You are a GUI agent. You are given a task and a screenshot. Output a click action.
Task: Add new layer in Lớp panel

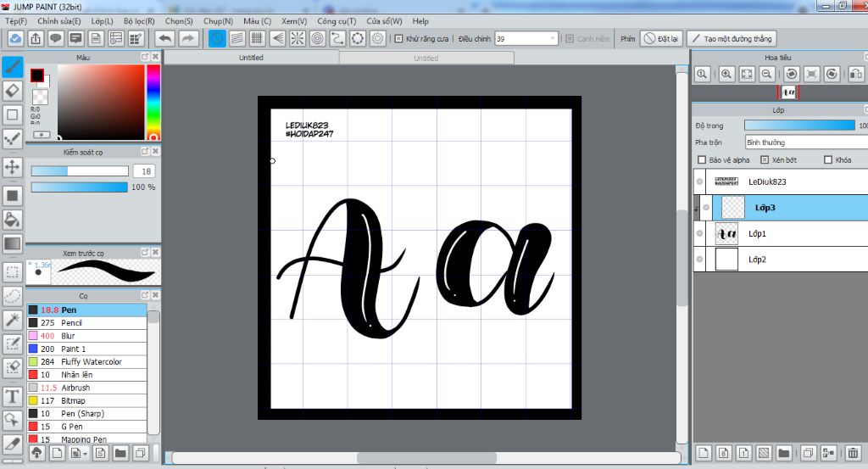(703, 453)
